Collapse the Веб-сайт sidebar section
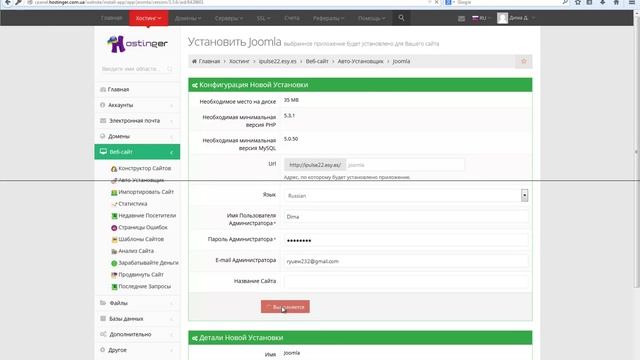The image size is (640, 360). [137, 152]
